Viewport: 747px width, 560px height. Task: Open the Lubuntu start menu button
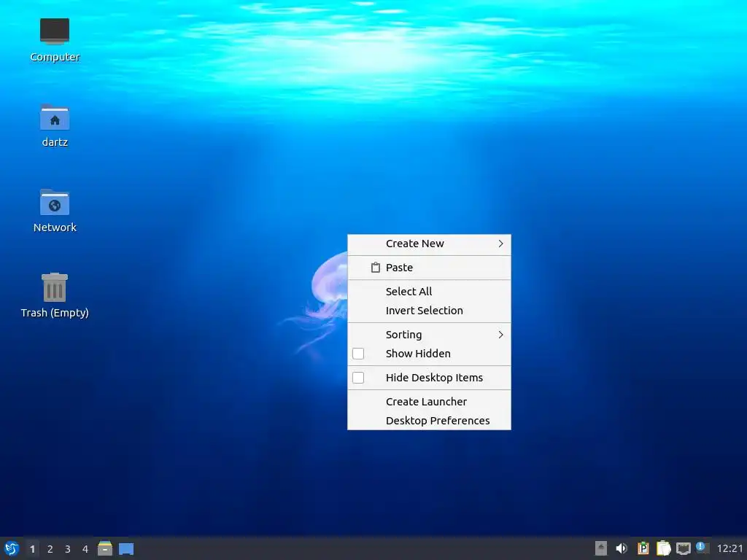coord(12,548)
